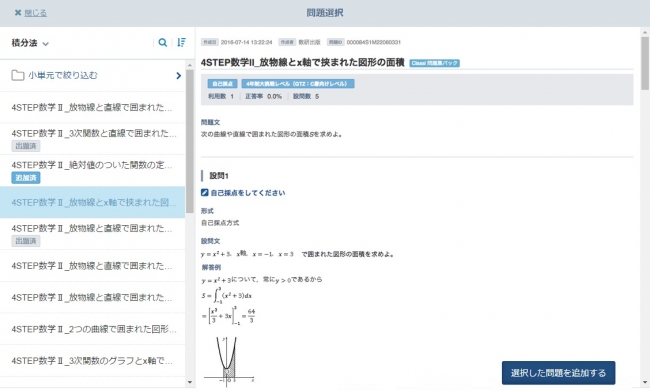Click the left list's scrollbar thumb

click(190, 141)
